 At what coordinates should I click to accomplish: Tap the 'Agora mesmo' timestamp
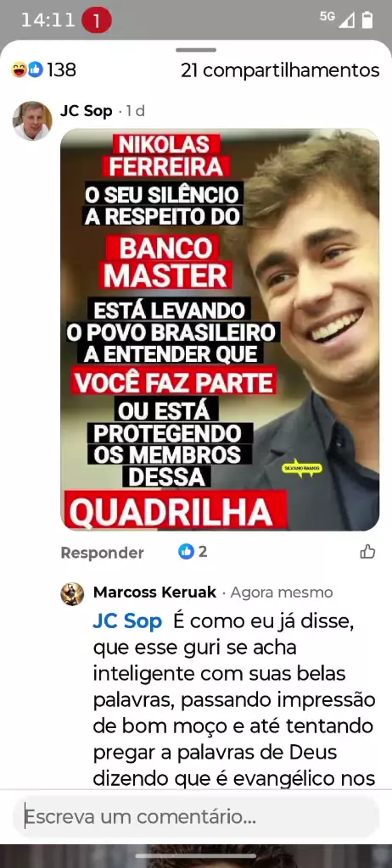pos(282,593)
